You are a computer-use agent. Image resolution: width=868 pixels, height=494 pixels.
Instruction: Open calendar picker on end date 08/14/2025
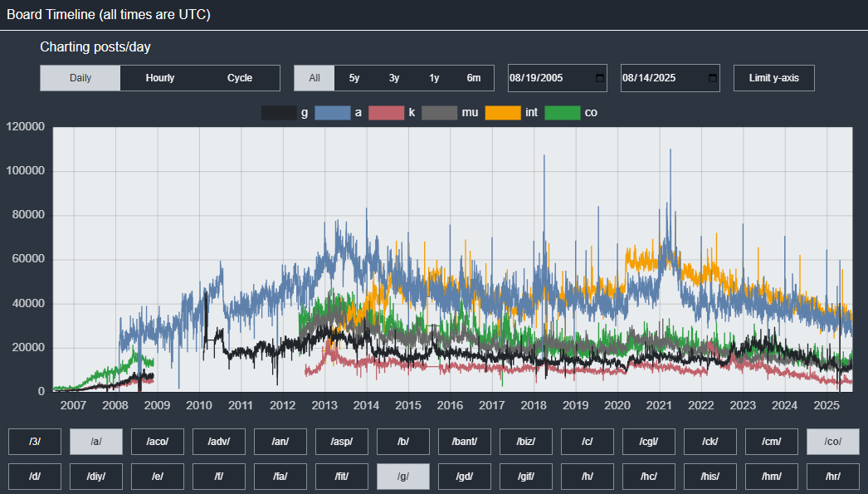click(713, 78)
